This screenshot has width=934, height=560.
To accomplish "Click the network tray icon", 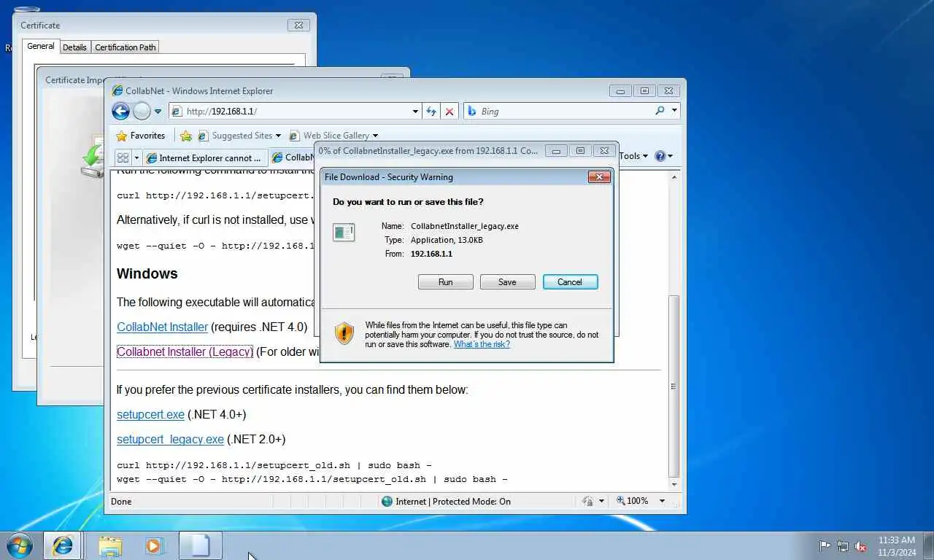I will coord(843,545).
